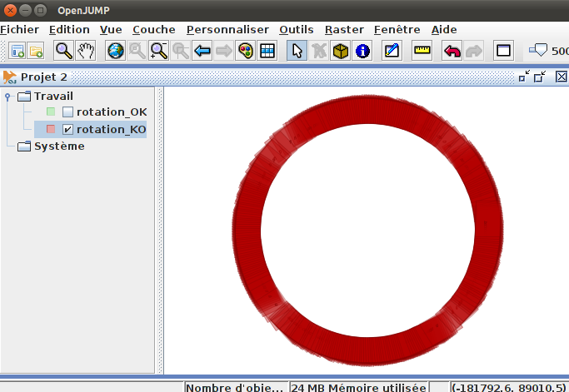This screenshot has height=392, width=569.
Task: Select the rotation_KO layer name
Action: point(111,130)
